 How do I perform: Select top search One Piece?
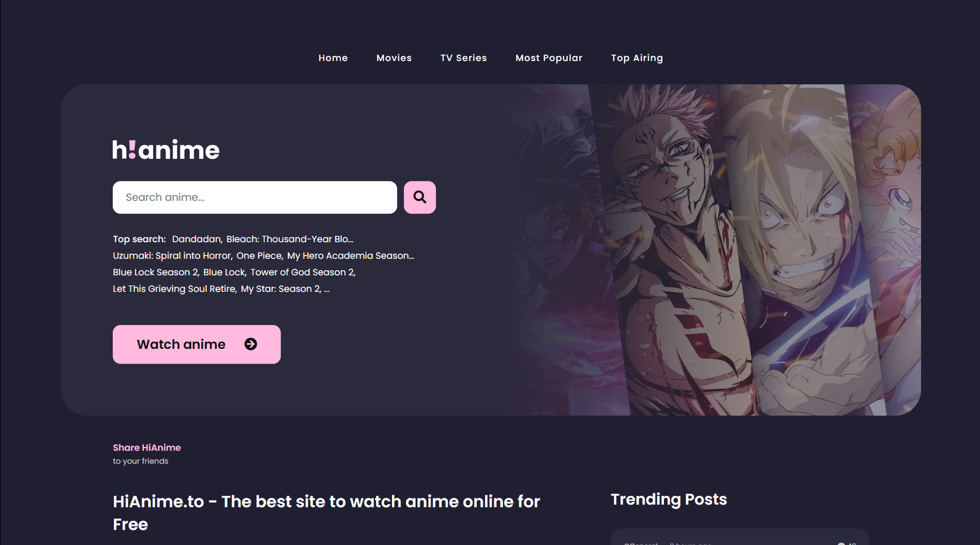[260, 256]
